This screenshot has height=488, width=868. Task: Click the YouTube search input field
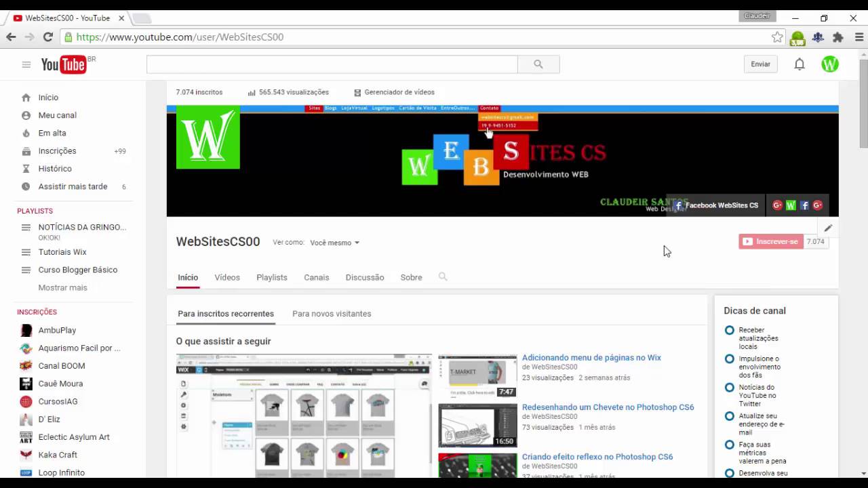click(x=332, y=64)
